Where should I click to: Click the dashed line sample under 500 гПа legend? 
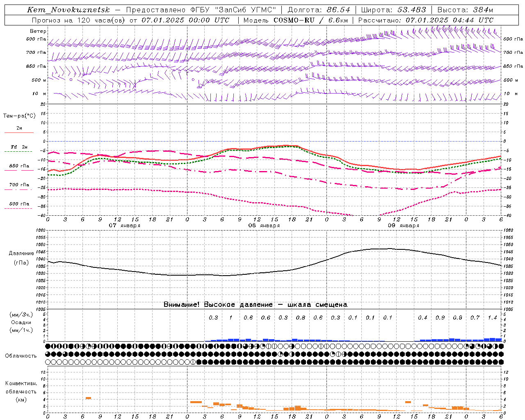tap(18, 209)
